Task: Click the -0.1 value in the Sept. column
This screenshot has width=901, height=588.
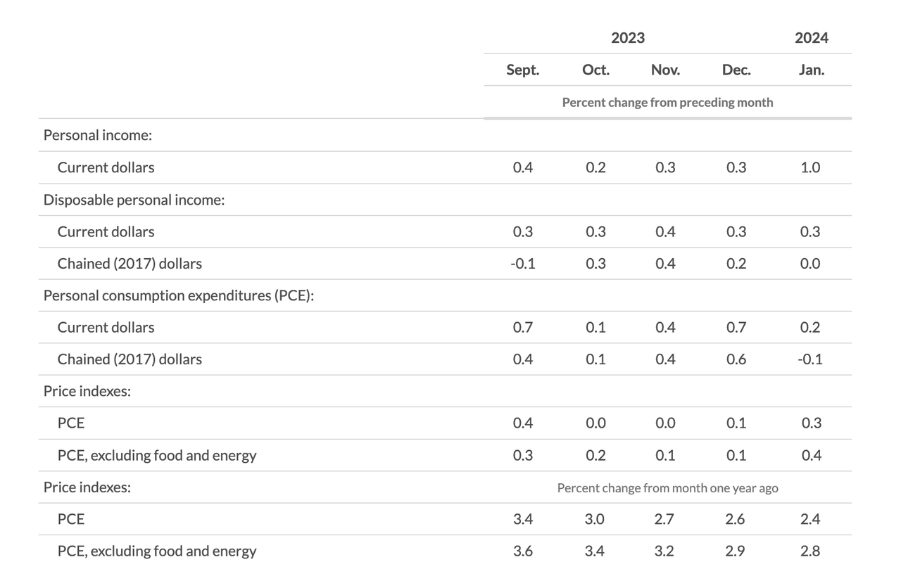Action: pos(522,264)
